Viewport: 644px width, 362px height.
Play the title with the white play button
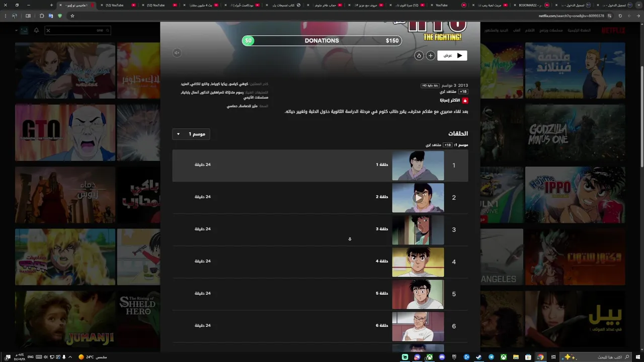[x=452, y=55]
